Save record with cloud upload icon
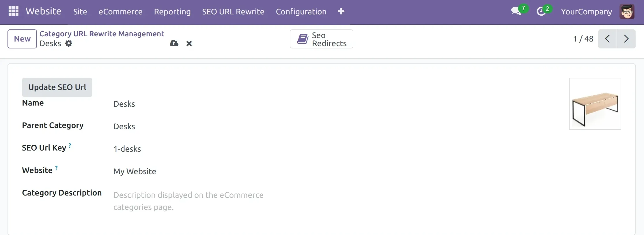This screenshot has width=644, height=235. pyautogui.click(x=174, y=44)
